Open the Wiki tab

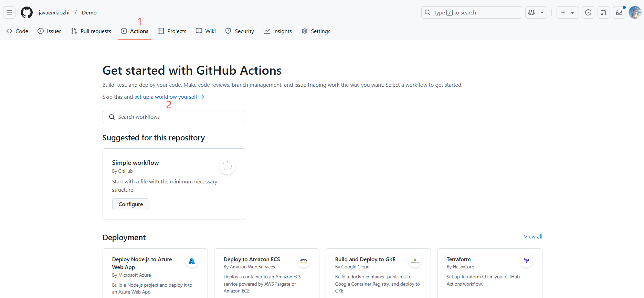(206, 31)
